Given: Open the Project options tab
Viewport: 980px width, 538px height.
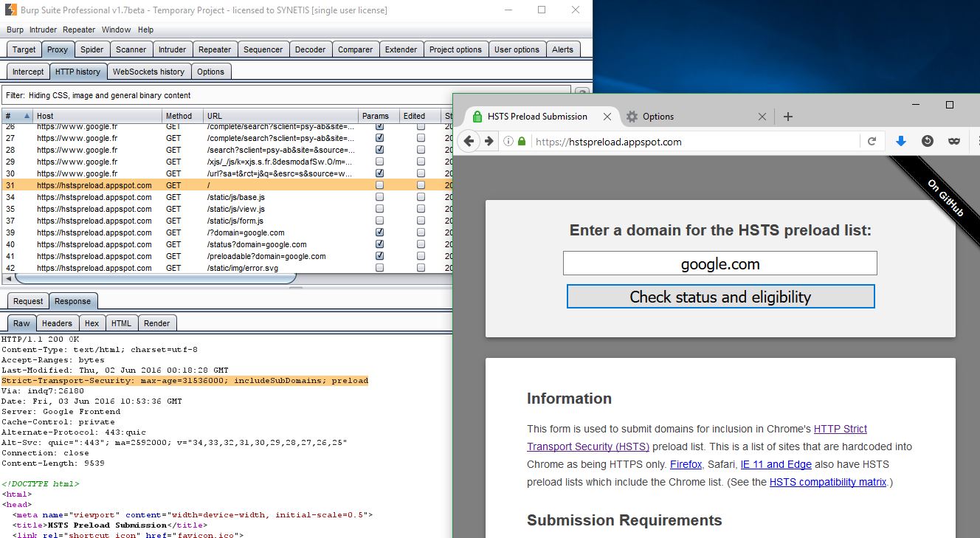Looking at the screenshot, I should point(455,49).
